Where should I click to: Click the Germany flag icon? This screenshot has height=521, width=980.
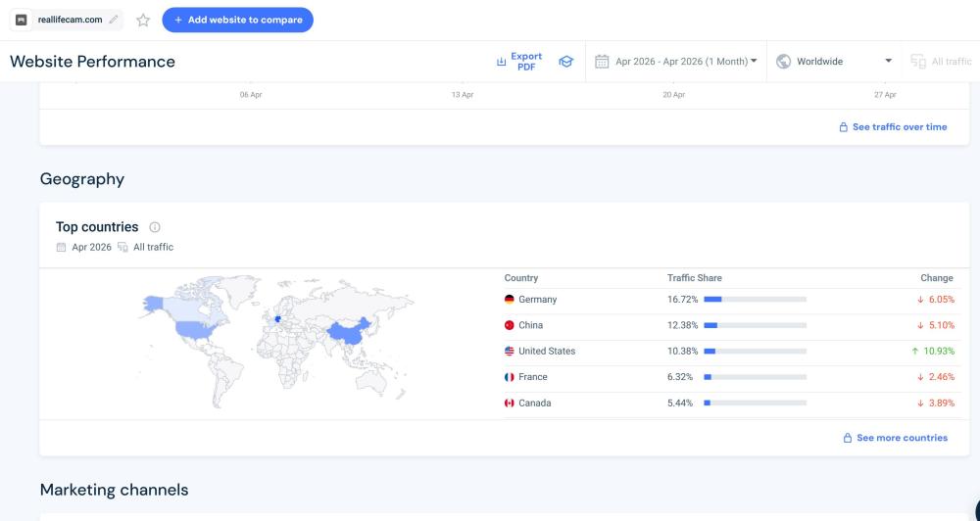click(510, 300)
